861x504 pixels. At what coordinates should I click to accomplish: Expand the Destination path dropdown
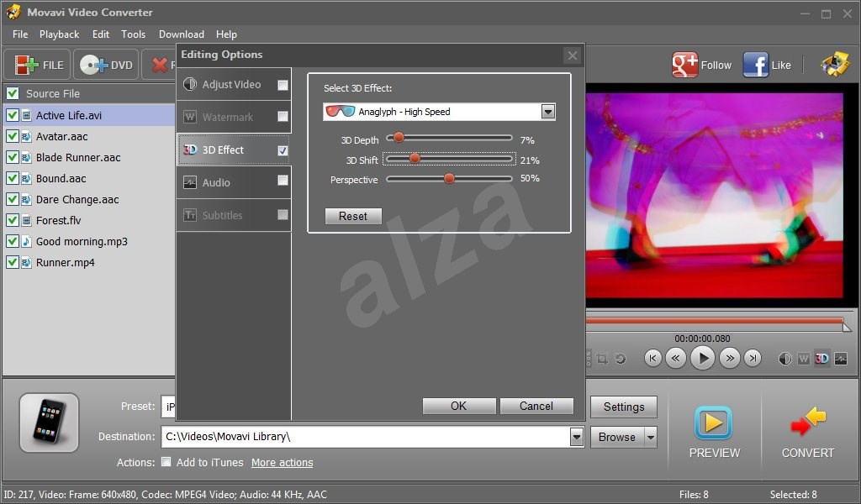point(576,437)
